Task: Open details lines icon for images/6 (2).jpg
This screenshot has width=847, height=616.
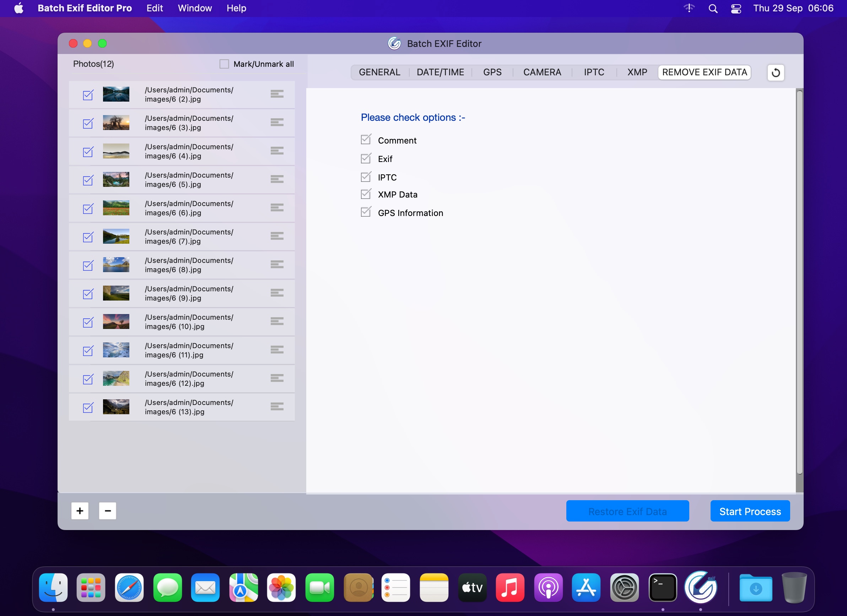Action: click(x=277, y=94)
